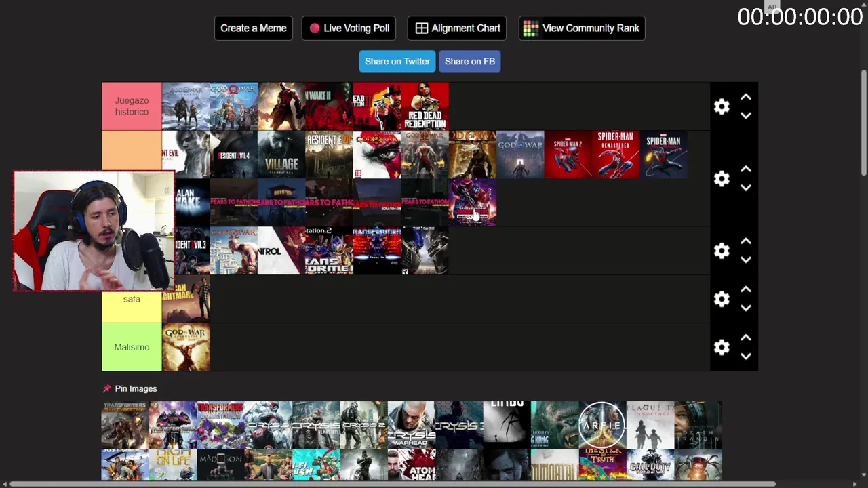Move the Control game row up
Image resolution: width=868 pixels, height=488 pixels.
point(746,242)
